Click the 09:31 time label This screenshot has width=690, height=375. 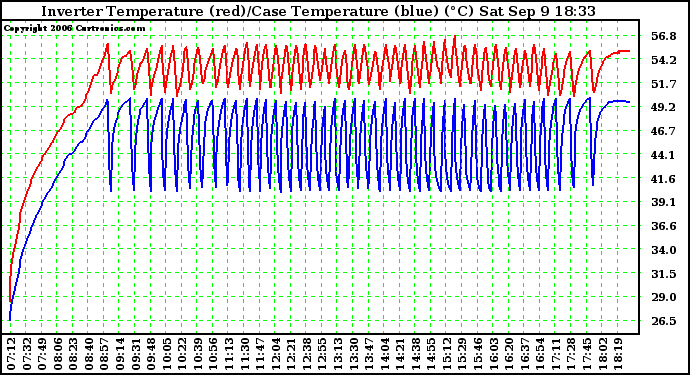click(136, 354)
